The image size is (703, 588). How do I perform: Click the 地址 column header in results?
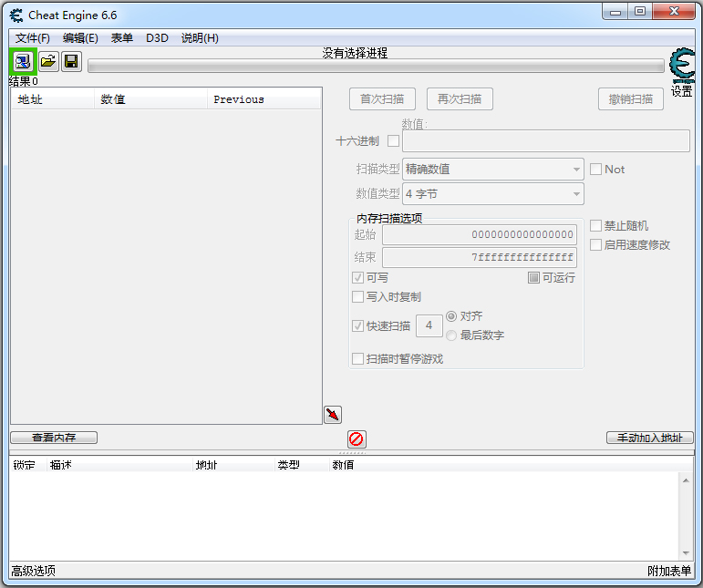pyautogui.click(x=53, y=99)
